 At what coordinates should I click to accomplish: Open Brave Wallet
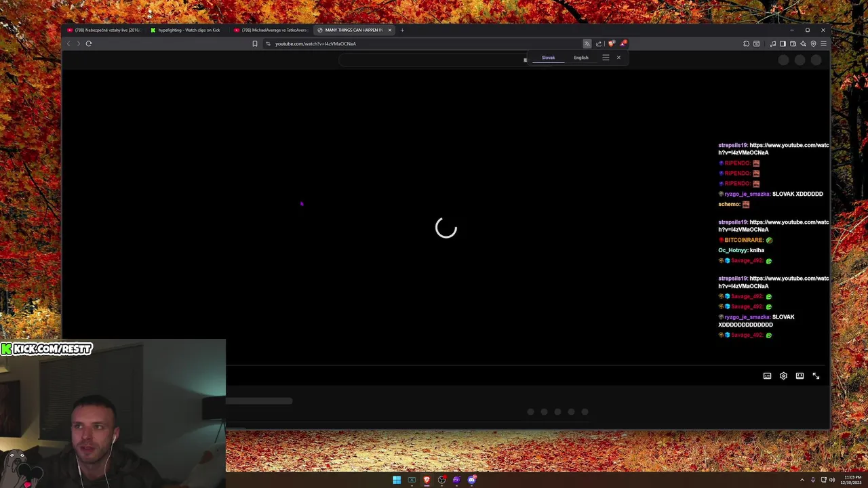[793, 43]
